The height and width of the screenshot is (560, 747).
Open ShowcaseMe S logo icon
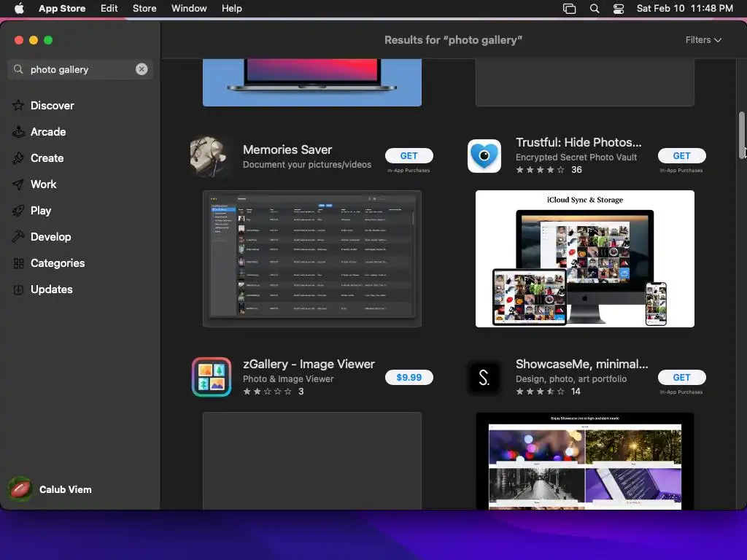coord(484,378)
